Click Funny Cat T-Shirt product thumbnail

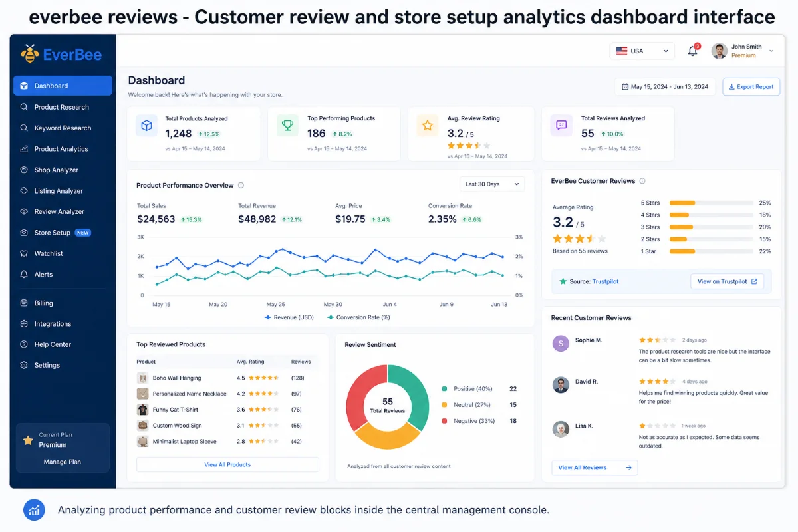click(142, 410)
